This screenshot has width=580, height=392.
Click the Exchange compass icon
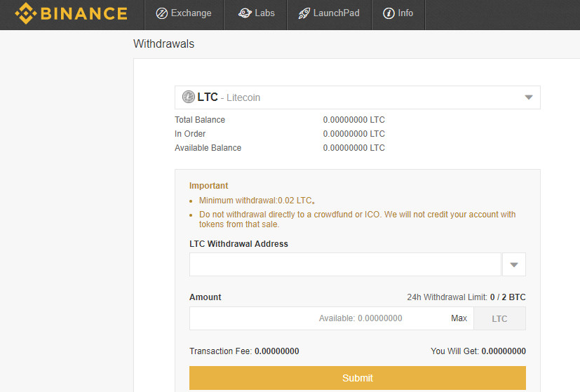161,13
